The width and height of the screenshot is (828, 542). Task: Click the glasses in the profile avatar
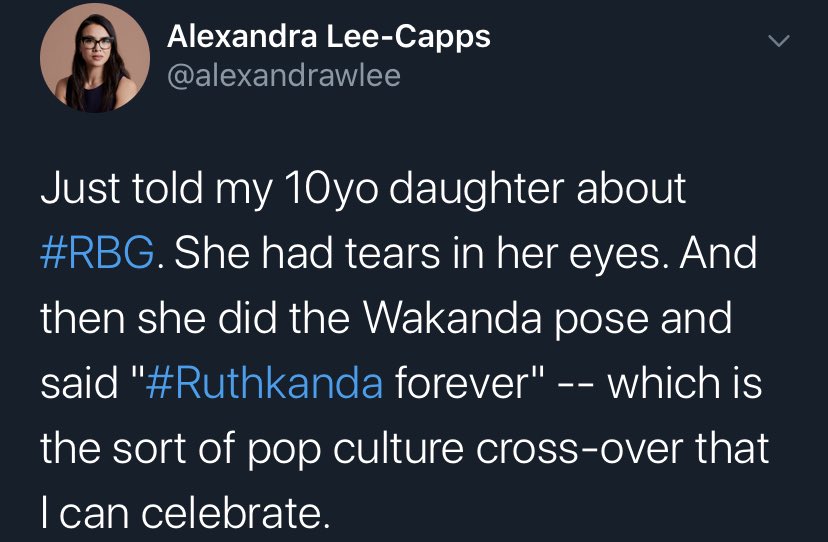pos(97,43)
